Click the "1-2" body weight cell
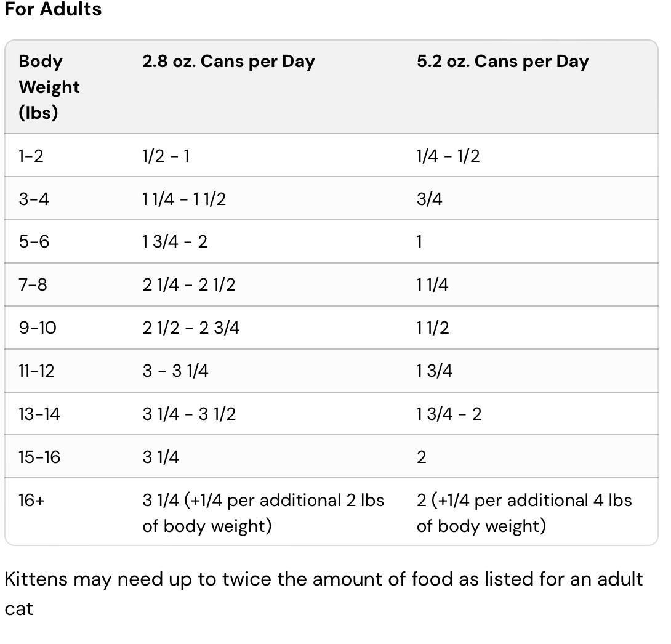This screenshot has width=671, height=644. point(31,156)
